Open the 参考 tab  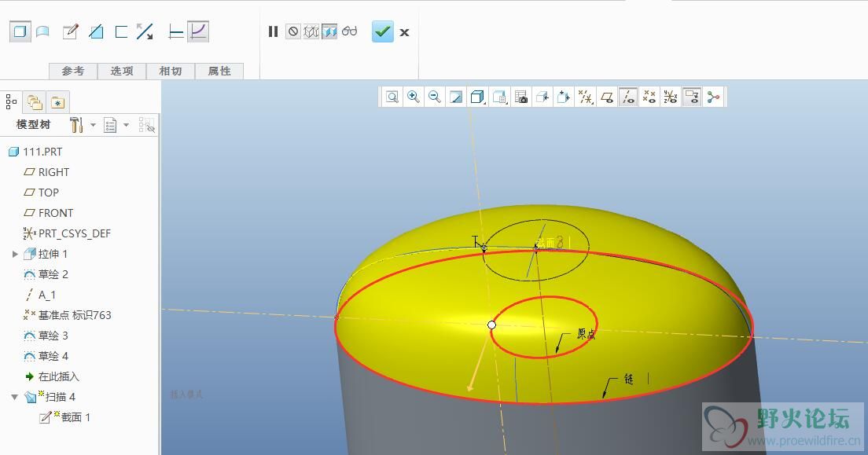(73, 71)
